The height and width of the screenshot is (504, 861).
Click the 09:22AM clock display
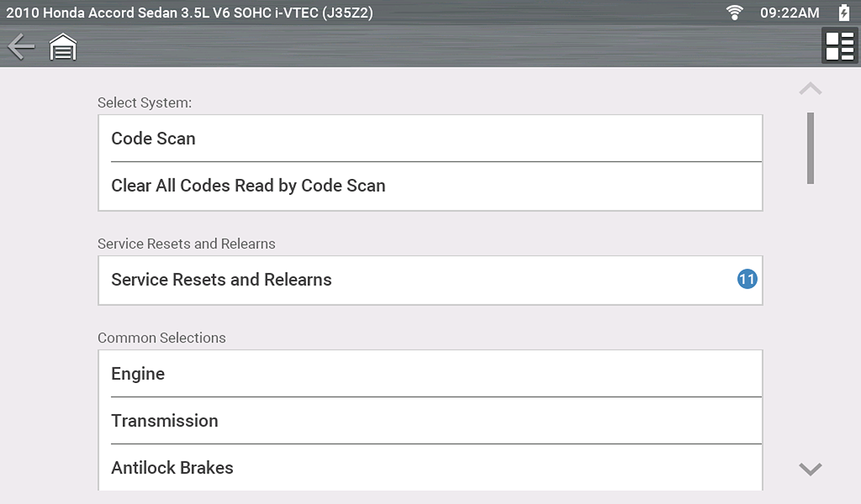coord(789,12)
